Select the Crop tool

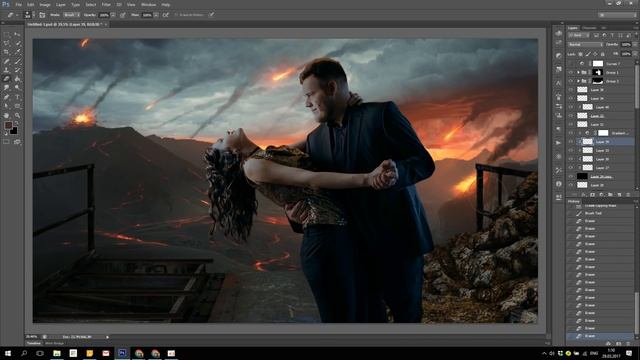point(7,52)
